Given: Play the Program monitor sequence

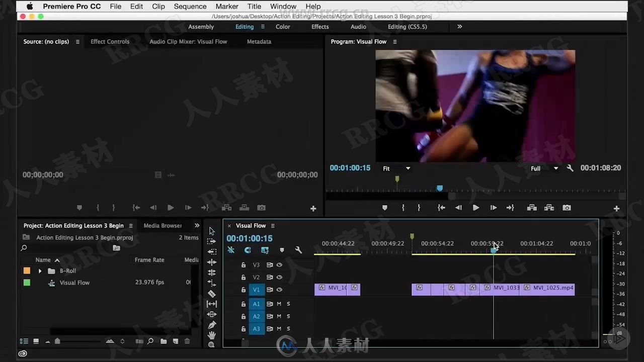Looking at the screenshot, I should click(475, 208).
